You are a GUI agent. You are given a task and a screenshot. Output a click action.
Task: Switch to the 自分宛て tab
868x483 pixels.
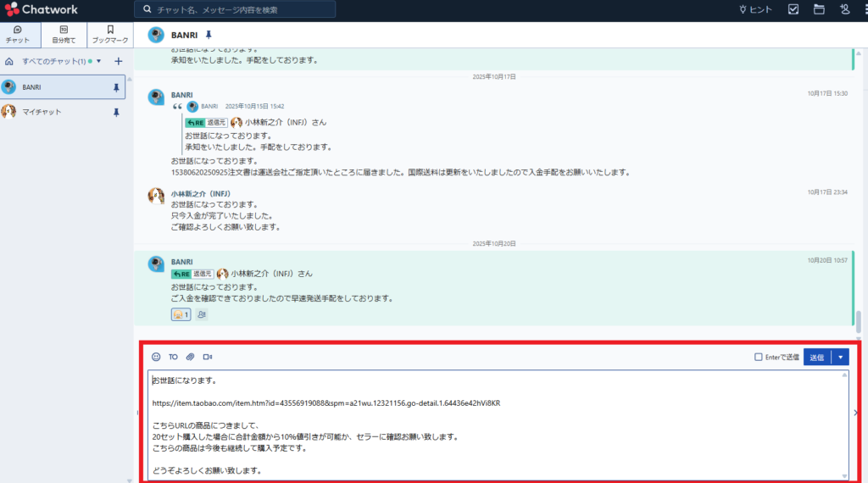(x=64, y=34)
